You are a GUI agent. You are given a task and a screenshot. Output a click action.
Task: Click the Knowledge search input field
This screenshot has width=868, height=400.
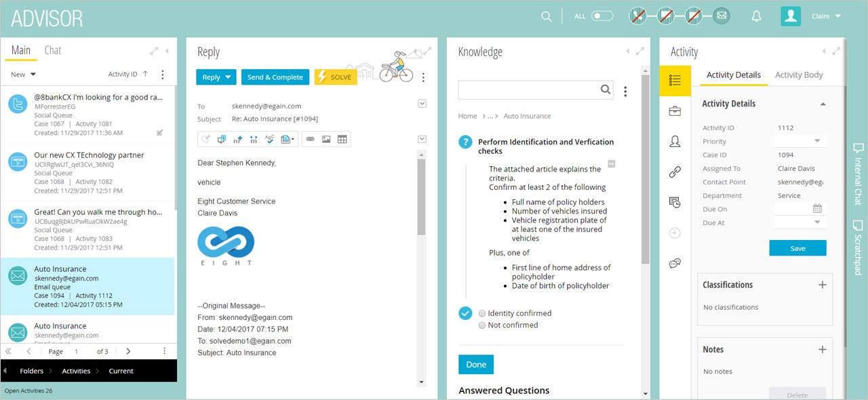tap(529, 89)
